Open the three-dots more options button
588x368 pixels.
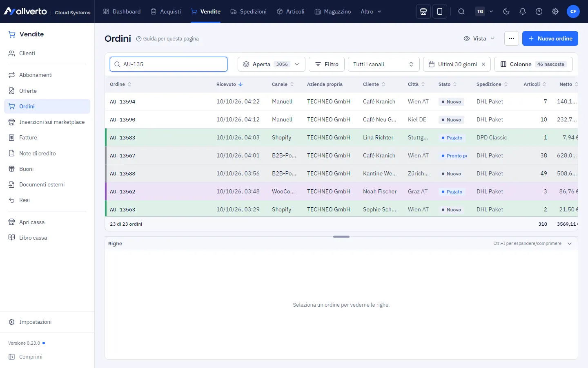512,38
